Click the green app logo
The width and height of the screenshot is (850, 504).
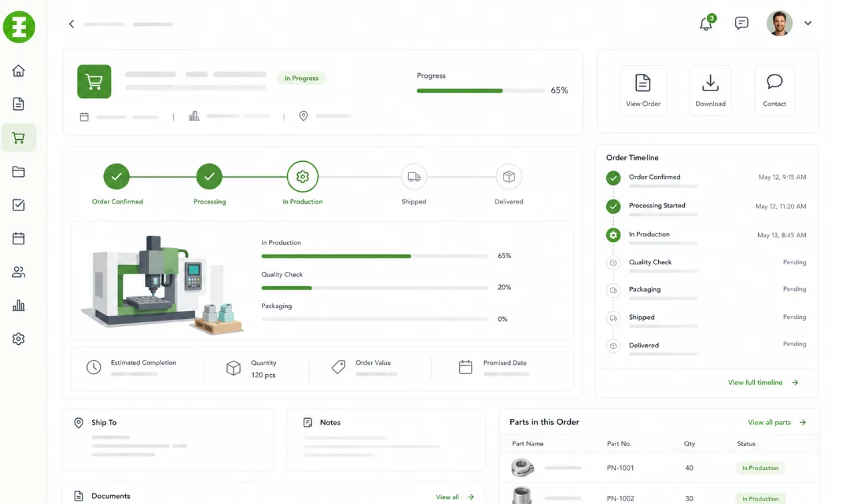click(19, 27)
